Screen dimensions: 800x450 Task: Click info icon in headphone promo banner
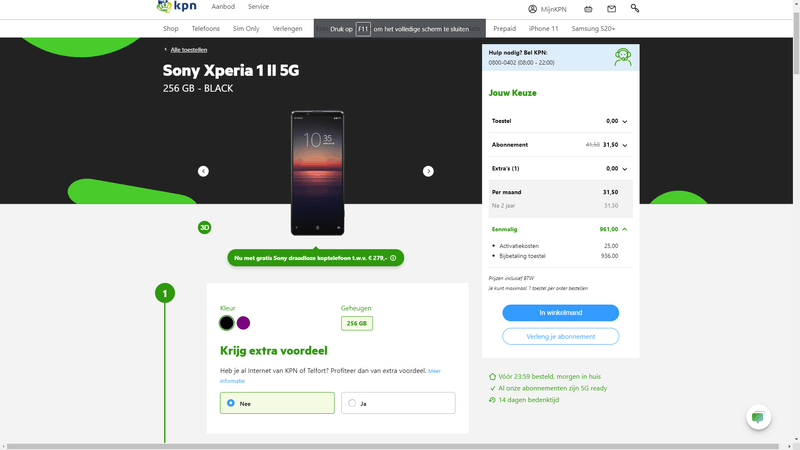tap(393, 258)
